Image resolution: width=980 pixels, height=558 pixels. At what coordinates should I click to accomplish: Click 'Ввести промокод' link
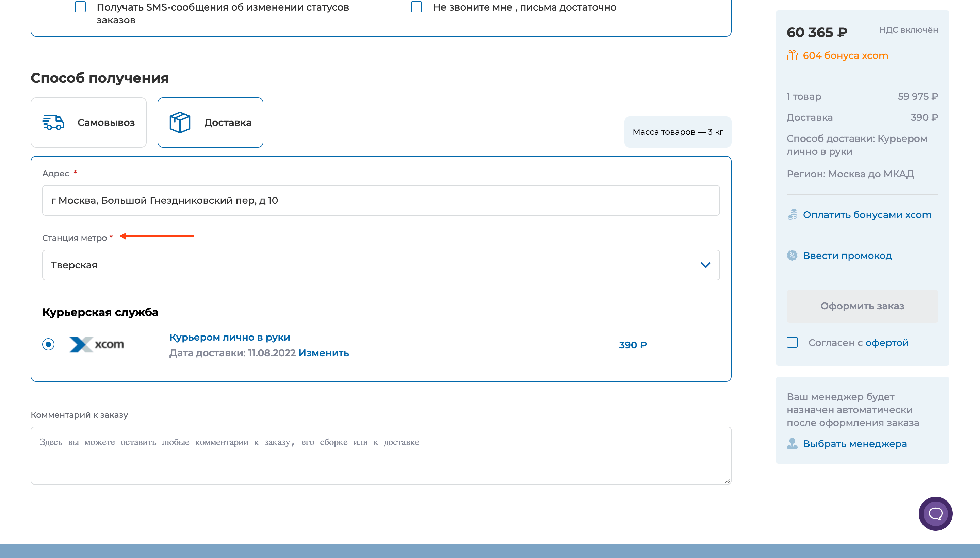847,255
